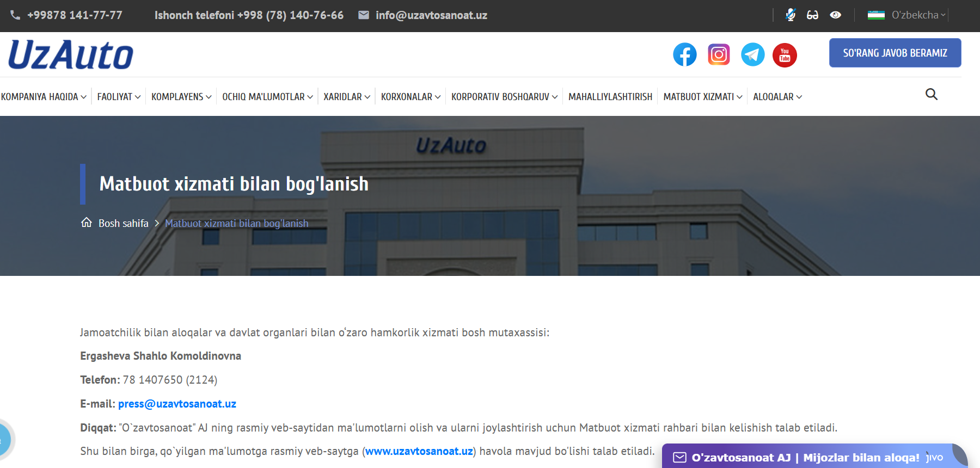Click info@uzavtosanoat.uz in top bar

point(431,15)
